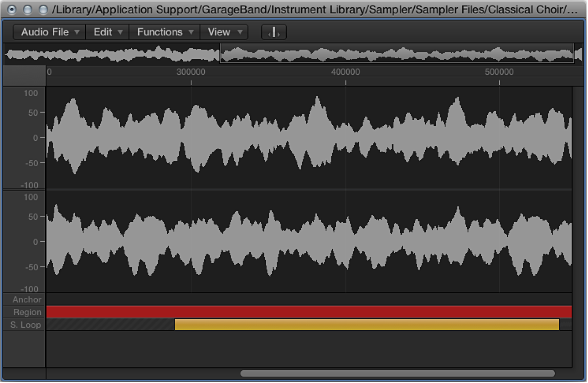Open the Functions menu

click(x=159, y=32)
